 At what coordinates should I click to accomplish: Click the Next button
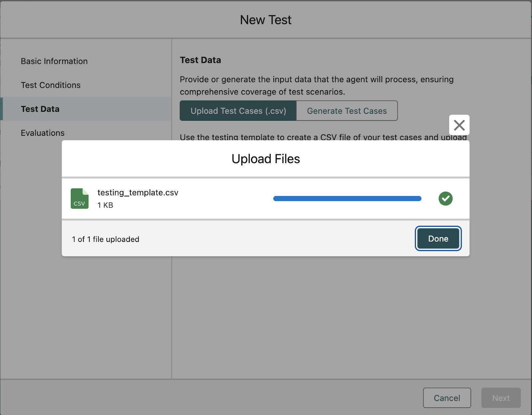pos(501,398)
